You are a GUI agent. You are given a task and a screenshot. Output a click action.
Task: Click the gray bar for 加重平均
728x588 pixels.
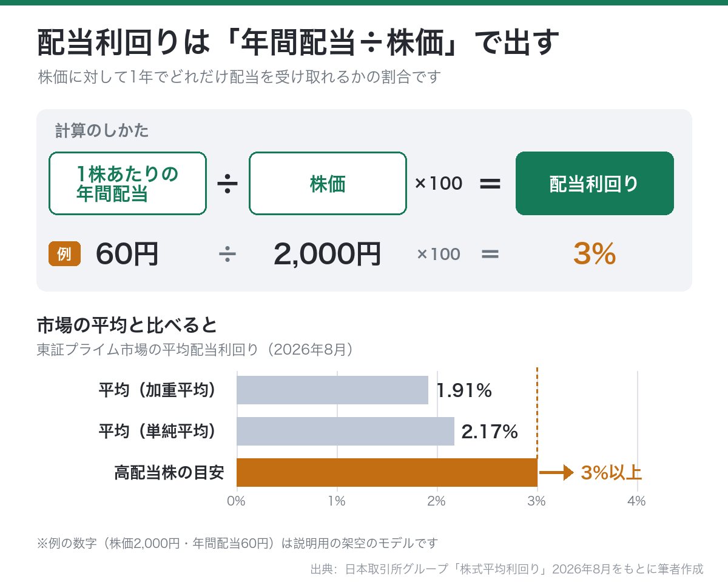coord(332,390)
